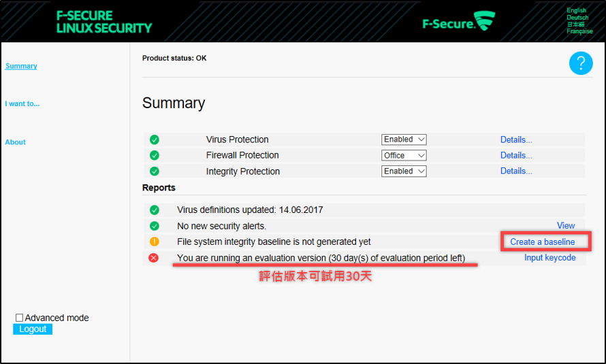Click the blue help question mark icon
This screenshot has height=364, width=606.
(x=581, y=63)
